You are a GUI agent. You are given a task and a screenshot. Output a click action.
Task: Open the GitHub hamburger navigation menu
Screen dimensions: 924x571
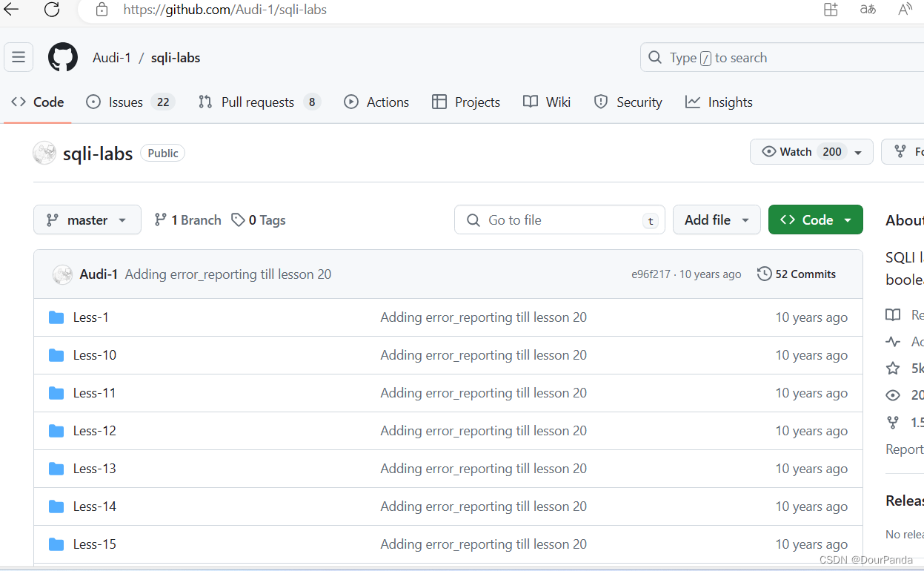click(19, 57)
